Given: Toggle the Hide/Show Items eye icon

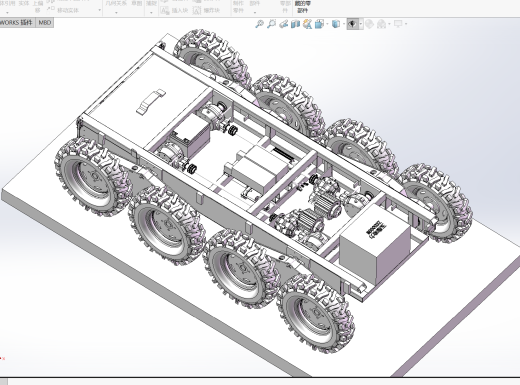Looking at the screenshot, I should pos(353,24).
